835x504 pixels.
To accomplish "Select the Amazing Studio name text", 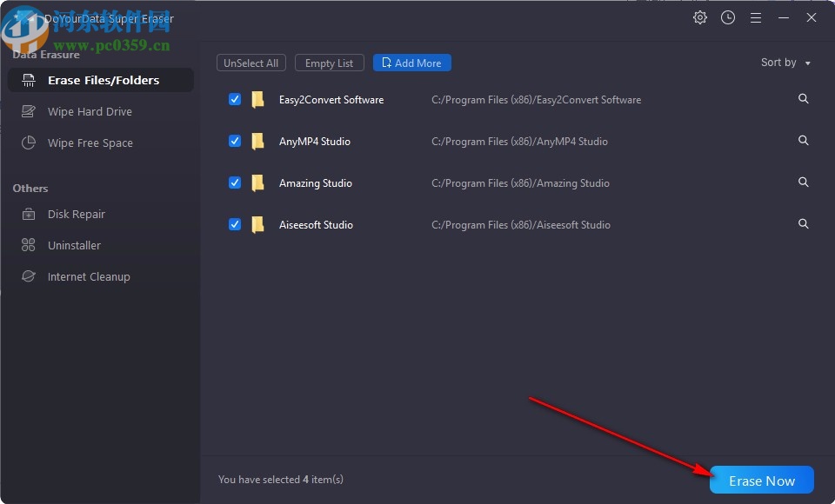I will 315,183.
